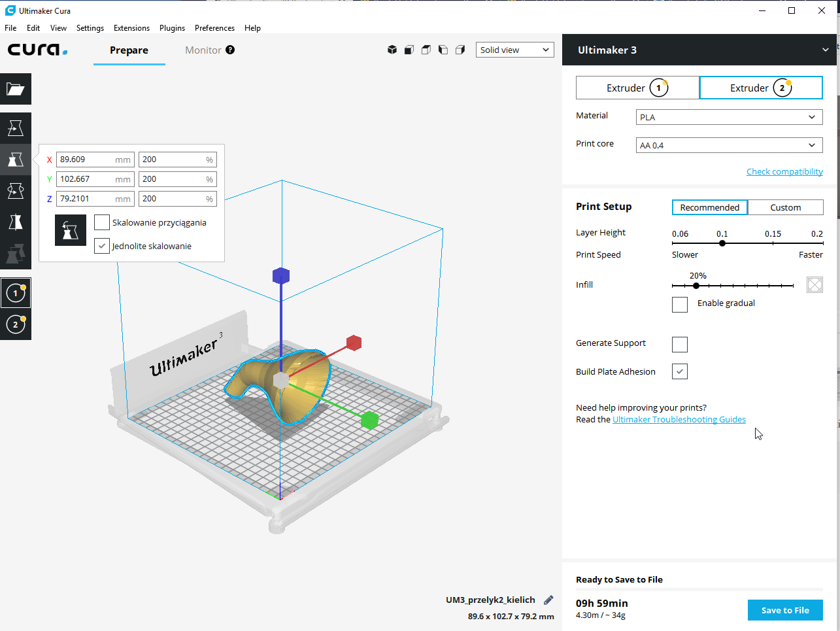Open the Plugins menu

(172, 28)
